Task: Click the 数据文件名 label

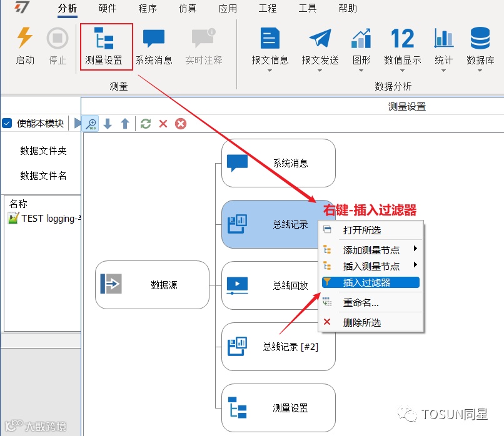Action: click(x=43, y=176)
